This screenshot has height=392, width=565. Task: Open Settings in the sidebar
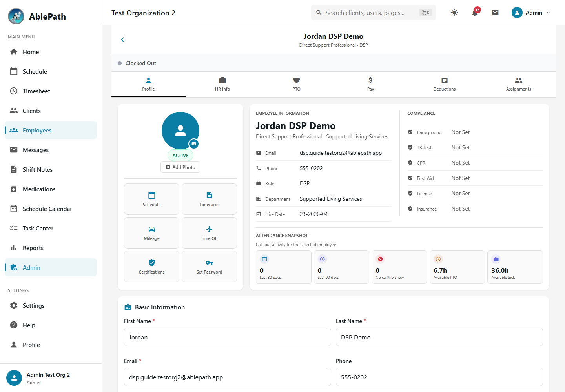(51, 305)
